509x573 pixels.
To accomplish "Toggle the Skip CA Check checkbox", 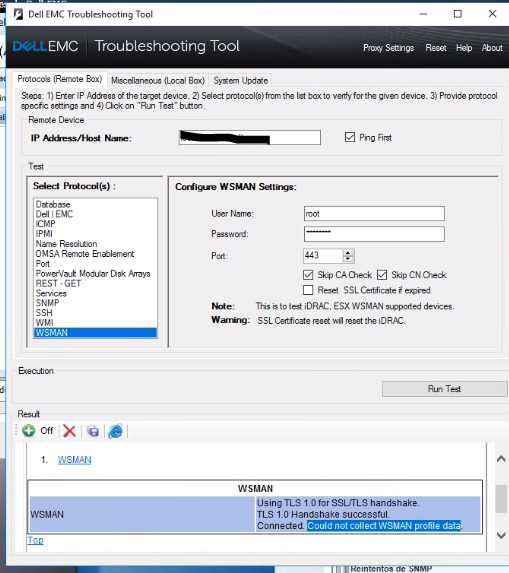I will pos(308,275).
